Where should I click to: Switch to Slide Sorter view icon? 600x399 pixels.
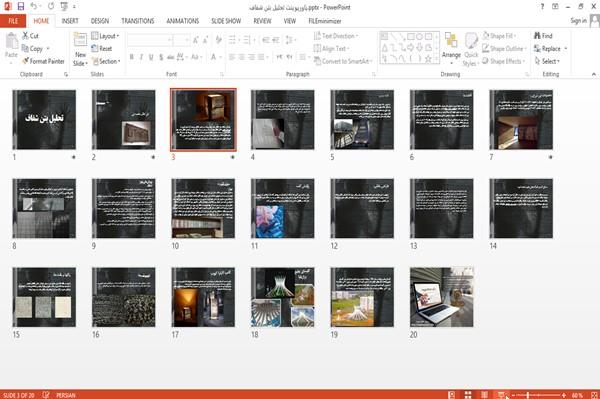[x=468, y=395]
